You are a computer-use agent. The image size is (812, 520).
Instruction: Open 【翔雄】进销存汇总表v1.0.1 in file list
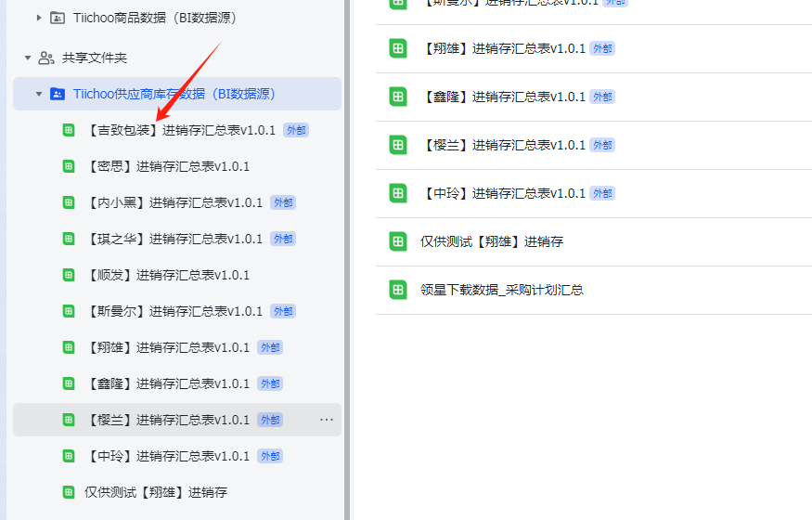click(x=503, y=48)
